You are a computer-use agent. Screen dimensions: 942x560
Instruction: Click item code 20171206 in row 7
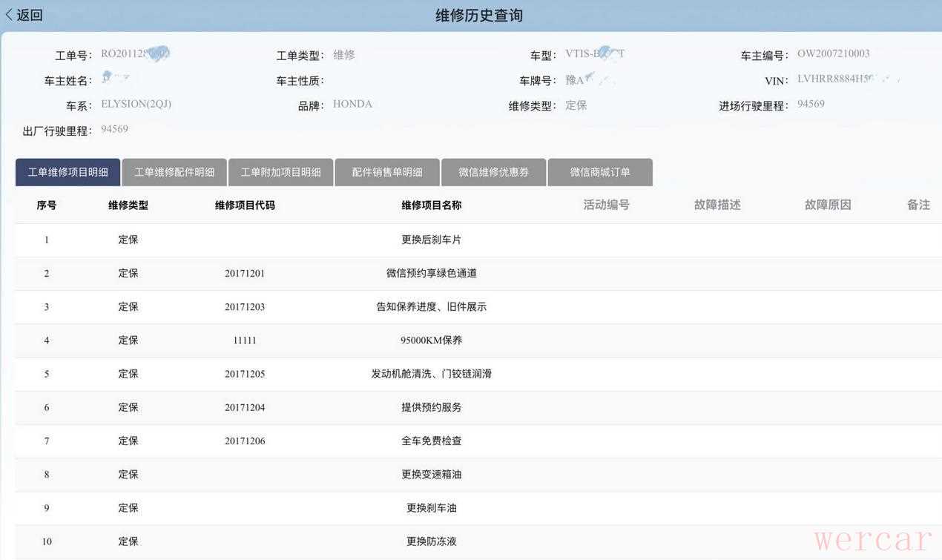tap(245, 441)
